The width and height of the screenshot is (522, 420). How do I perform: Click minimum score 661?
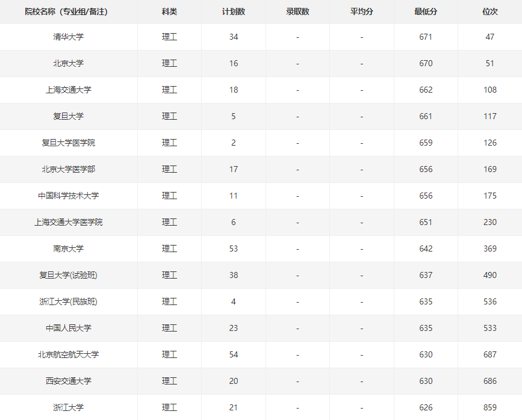426,116
